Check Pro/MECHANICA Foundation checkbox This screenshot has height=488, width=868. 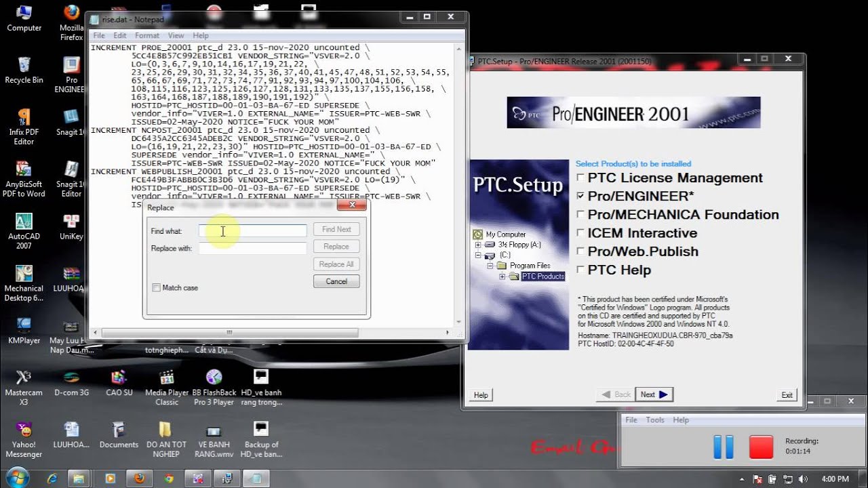[580, 214]
